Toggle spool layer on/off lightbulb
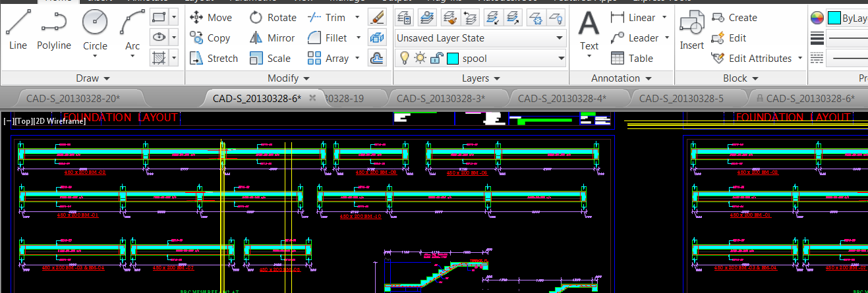868x293 pixels. point(405,59)
